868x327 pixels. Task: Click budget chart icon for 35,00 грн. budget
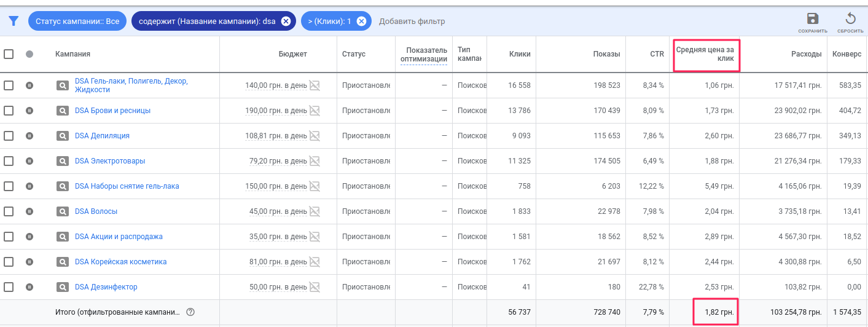pos(315,237)
